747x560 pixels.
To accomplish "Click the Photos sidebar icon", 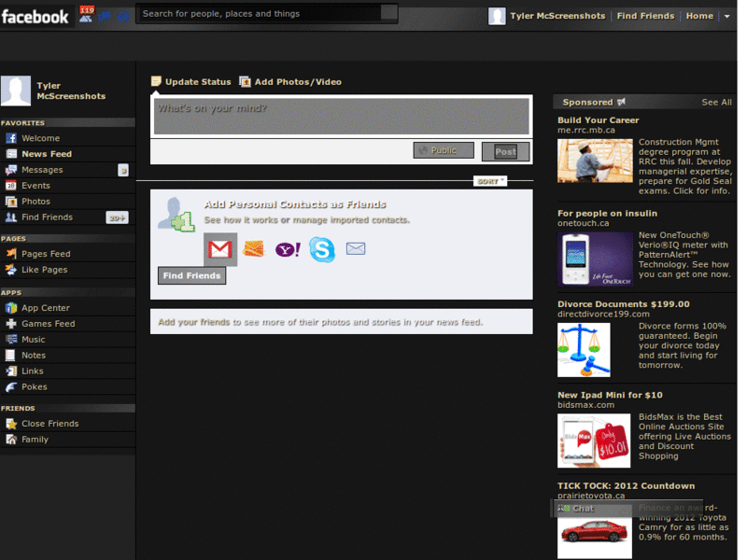I will click(11, 202).
